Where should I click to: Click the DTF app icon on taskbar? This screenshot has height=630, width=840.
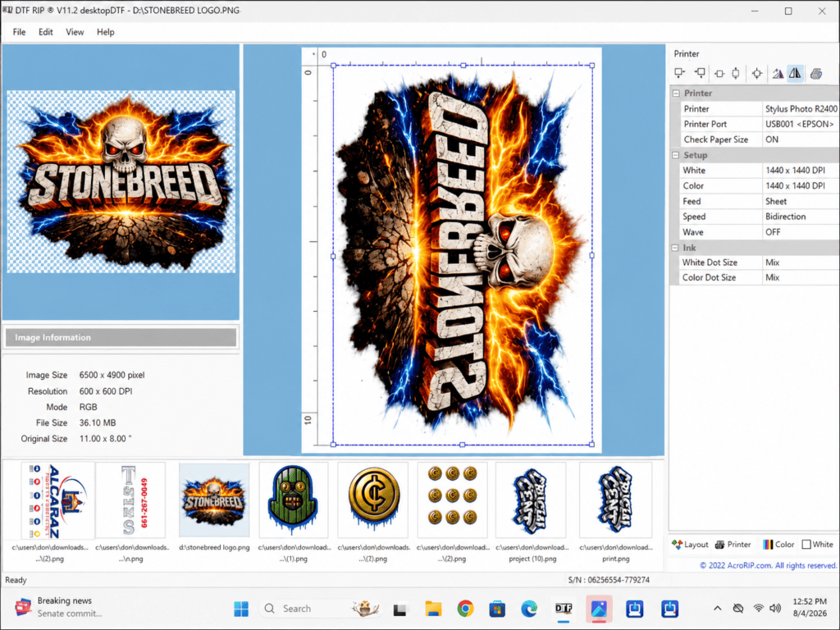pos(564,609)
